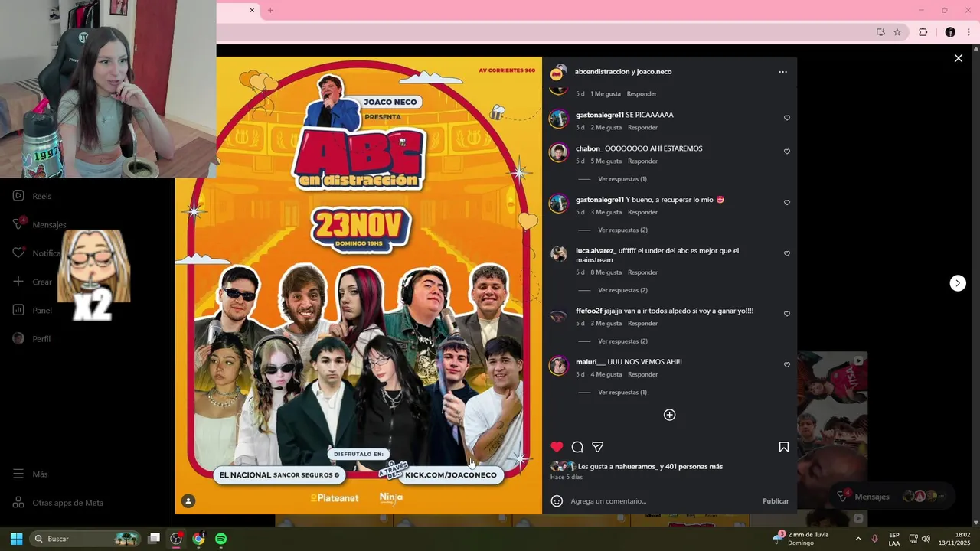Expand replies under ffefoo2f's comment
980x551 pixels.
pyautogui.click(x=622, y=341)
